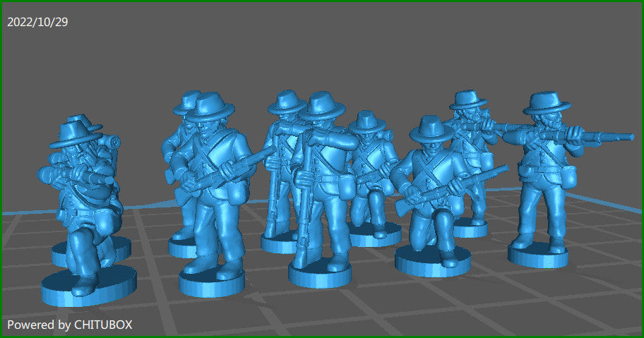Pick the front-right kneeling soldier holding rifle
The height and width of the screenshot is (338, 644).
pyautogui.click(x=432, y=191)
